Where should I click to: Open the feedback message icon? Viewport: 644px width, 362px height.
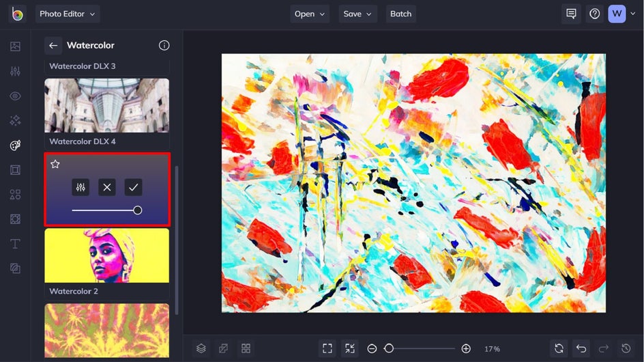pyautogui.click(x=571, y=14)
